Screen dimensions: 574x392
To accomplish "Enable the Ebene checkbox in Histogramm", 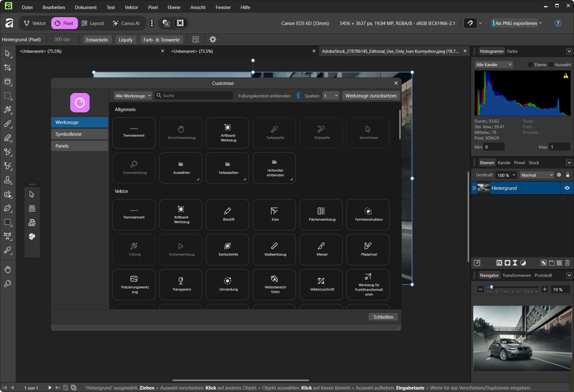I will click(x=530, y=65).
